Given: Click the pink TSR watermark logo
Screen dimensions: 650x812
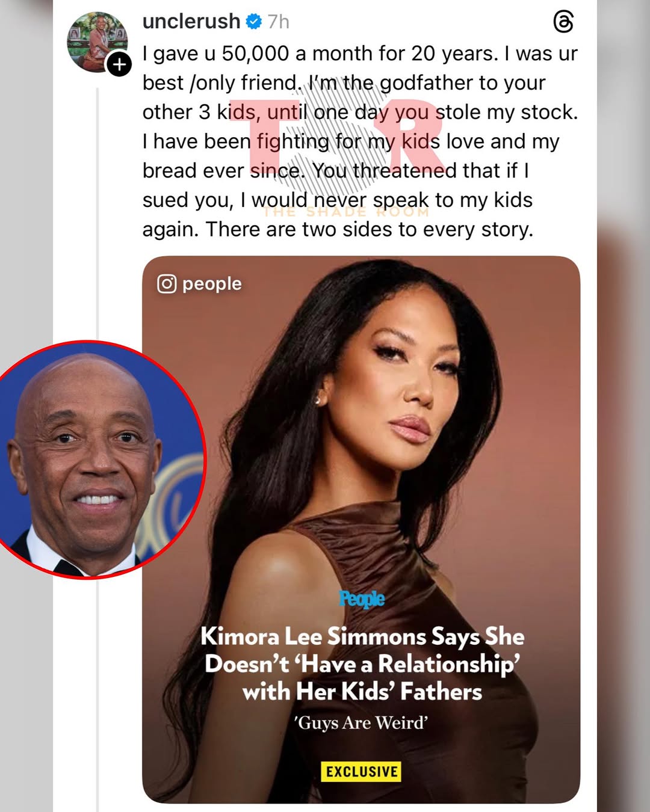Looking at the screenshot, I should (338, 139).
